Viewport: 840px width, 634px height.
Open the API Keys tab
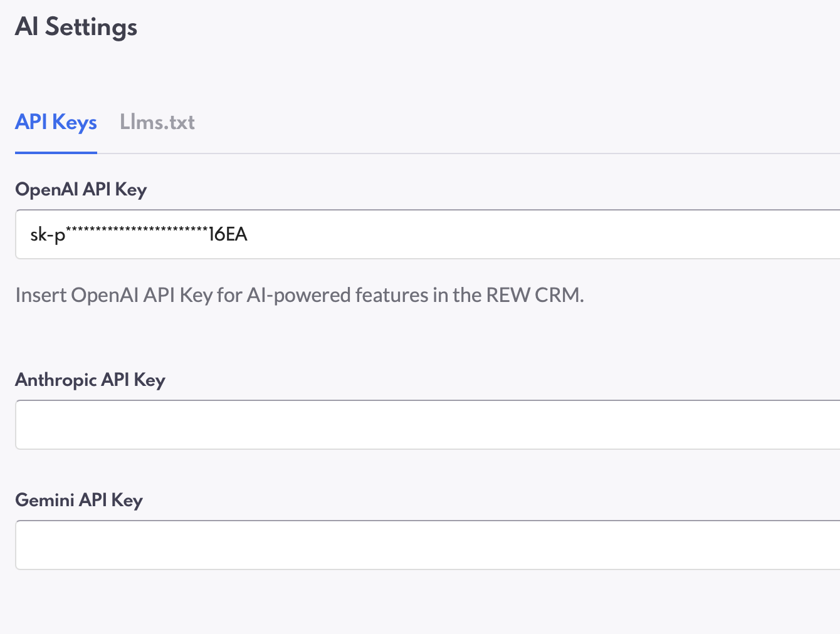56,122
